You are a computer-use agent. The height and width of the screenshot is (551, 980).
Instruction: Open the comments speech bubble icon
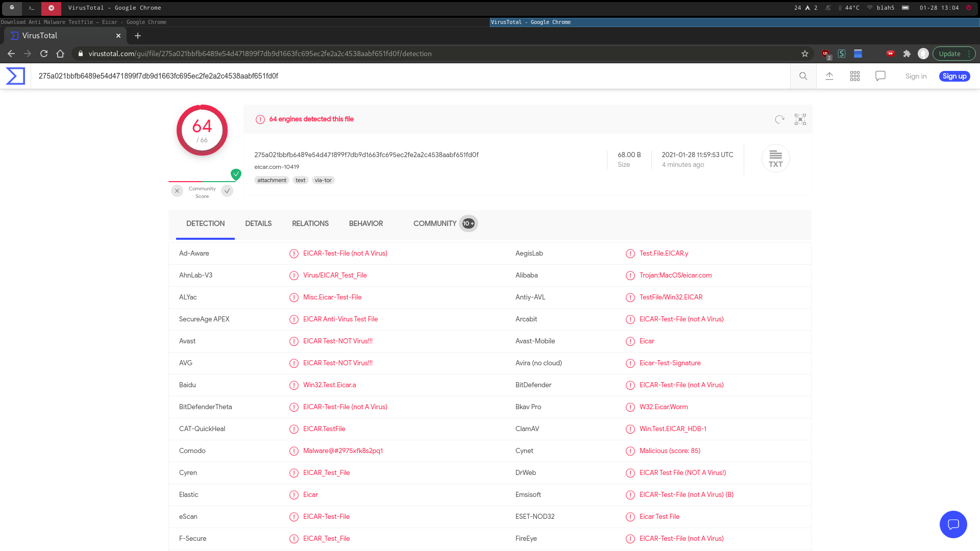[x=880, y=76]
